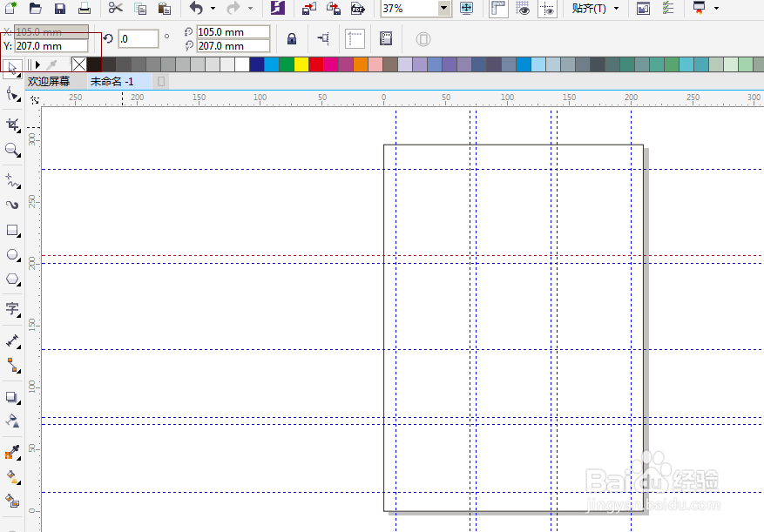
Task: Expand the Undo history dropdown arrow
Action: [x=213, y=9]
